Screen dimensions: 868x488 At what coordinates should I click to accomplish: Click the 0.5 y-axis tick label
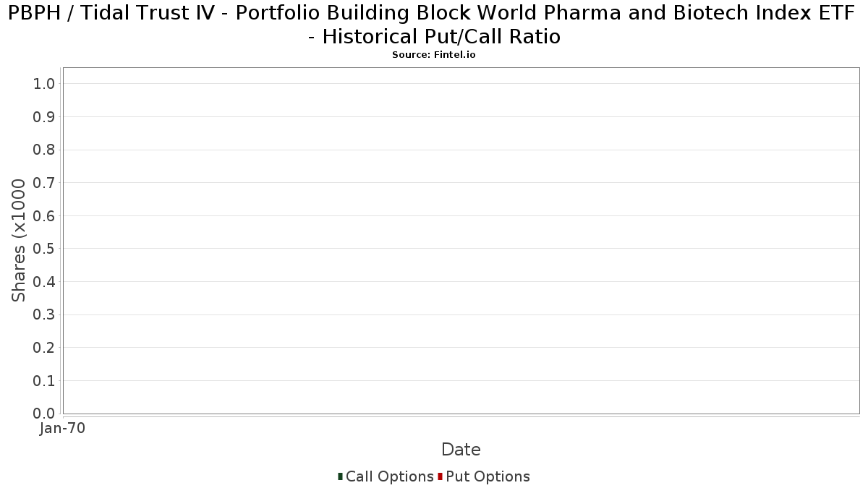(44, 249)
